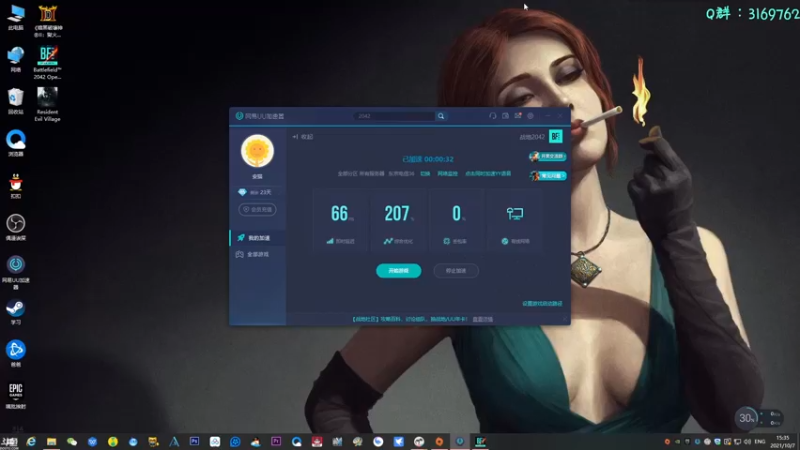Open the Recycle Bin desktop icon

point(16,102)
